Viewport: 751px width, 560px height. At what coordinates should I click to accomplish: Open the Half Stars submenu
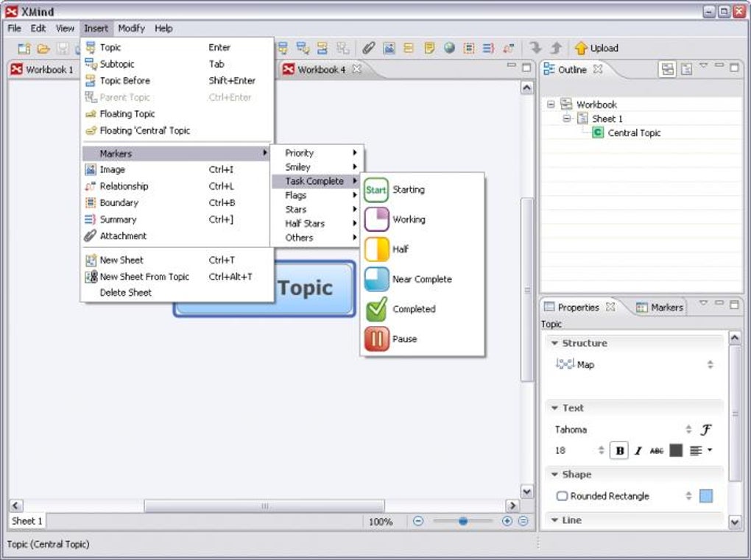[317, 224]
